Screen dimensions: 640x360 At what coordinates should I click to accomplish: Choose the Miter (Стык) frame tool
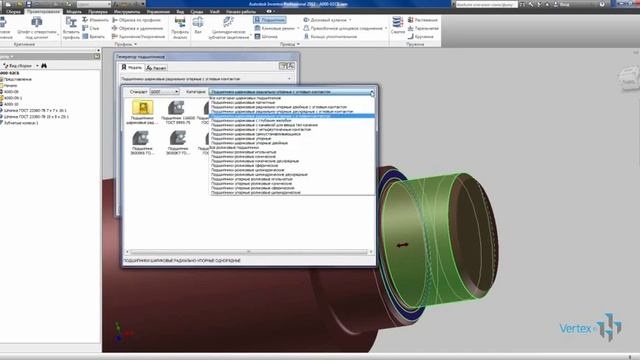[x=91, y=28]
